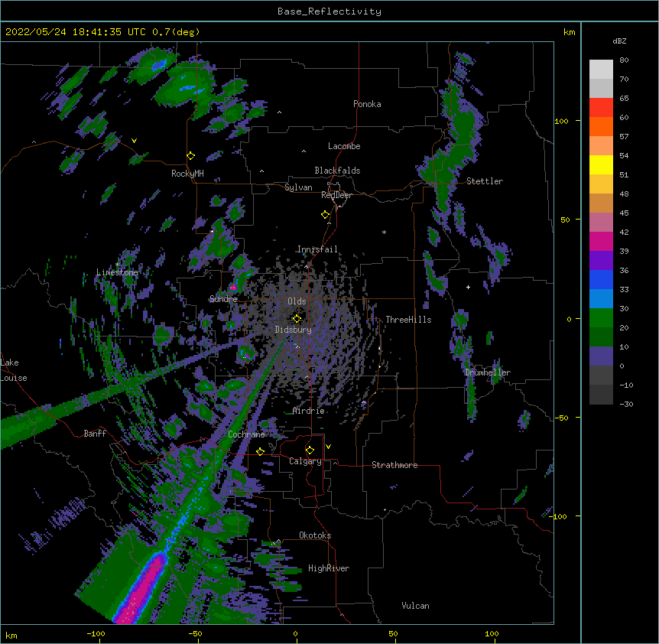This screenshot has width=659, height=644.
Task: Click the white asterisk marker east of RedDeer
Action: [x=384, y=232]
